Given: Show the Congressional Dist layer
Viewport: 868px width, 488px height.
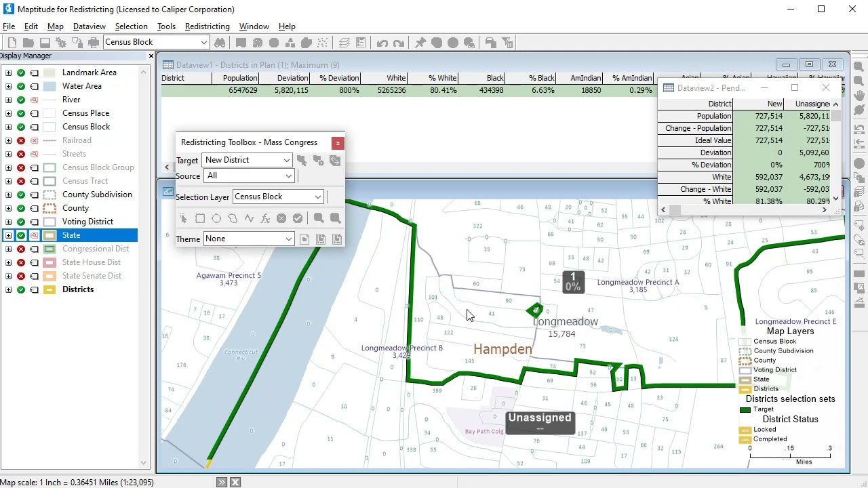Looking at the screenshot, I should pyautogui.click(x=21, y=249).
